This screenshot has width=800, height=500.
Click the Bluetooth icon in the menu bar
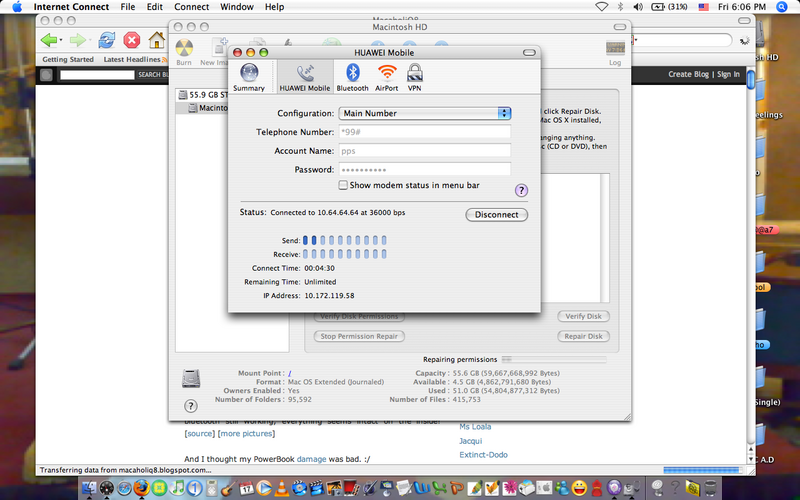pos(620,7)
